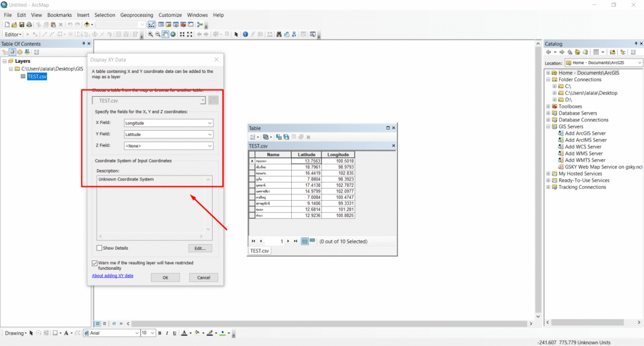The image size is (644, 346).
Task: Open the Geoprocessing menu
Action: point(136,15)
